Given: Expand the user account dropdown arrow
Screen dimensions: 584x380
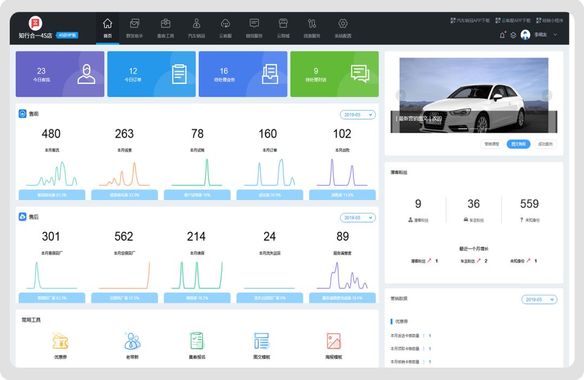Looking at the screenshot, I should tap(555, 35).
